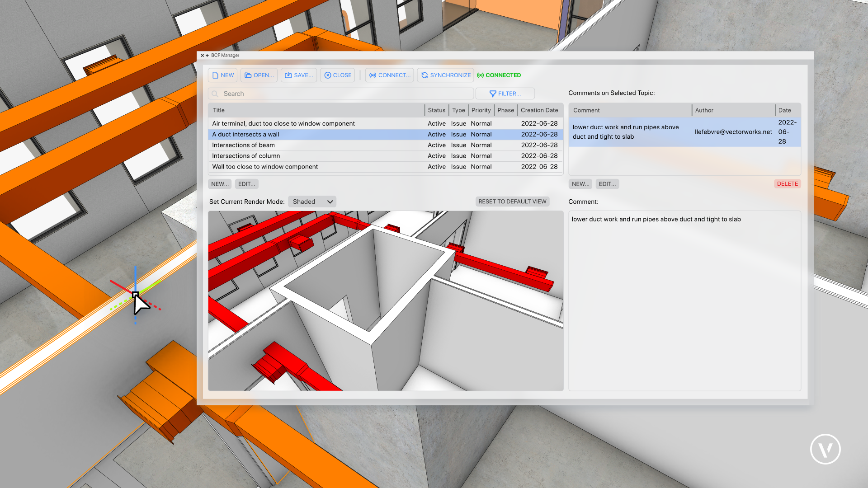
Task: Click EDIT comment button on right panel
Action: tap(608, 183)
